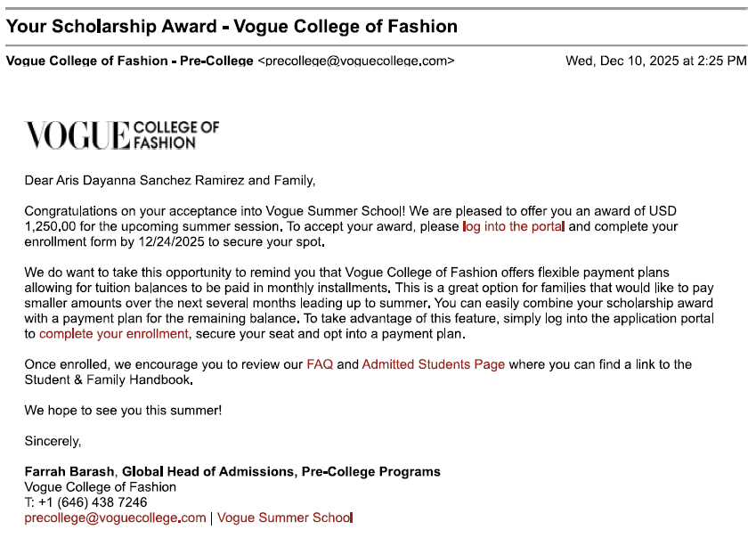Follow the "complete your enrollment" link
Viewport: 756px width, 546px height.
point(114,334)
